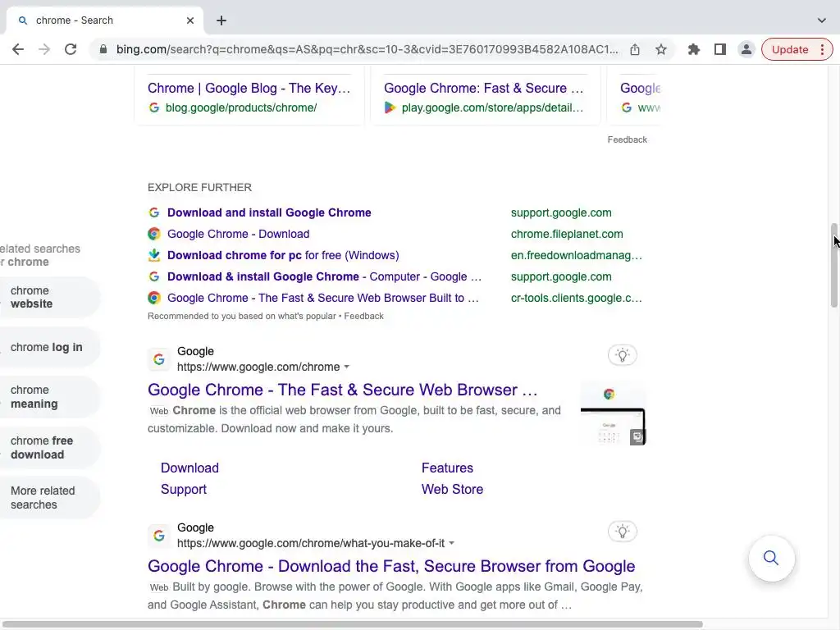The width and height of the screenshot is (840, 630).
Task: Open a new browser tab
Action: (x=221, y=21)
